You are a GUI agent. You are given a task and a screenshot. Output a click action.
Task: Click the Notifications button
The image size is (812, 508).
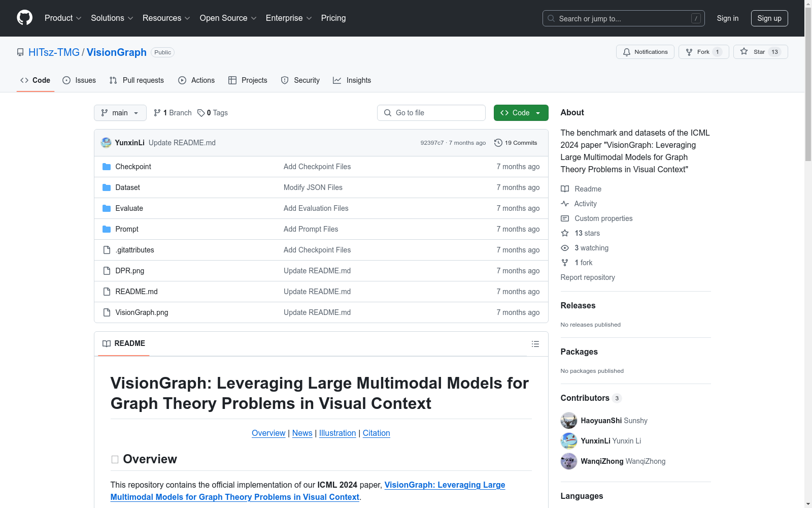coord(645,52)
